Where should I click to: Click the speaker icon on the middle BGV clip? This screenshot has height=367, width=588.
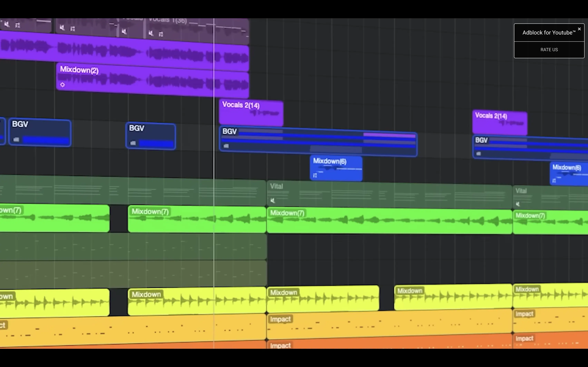(133, 143)
